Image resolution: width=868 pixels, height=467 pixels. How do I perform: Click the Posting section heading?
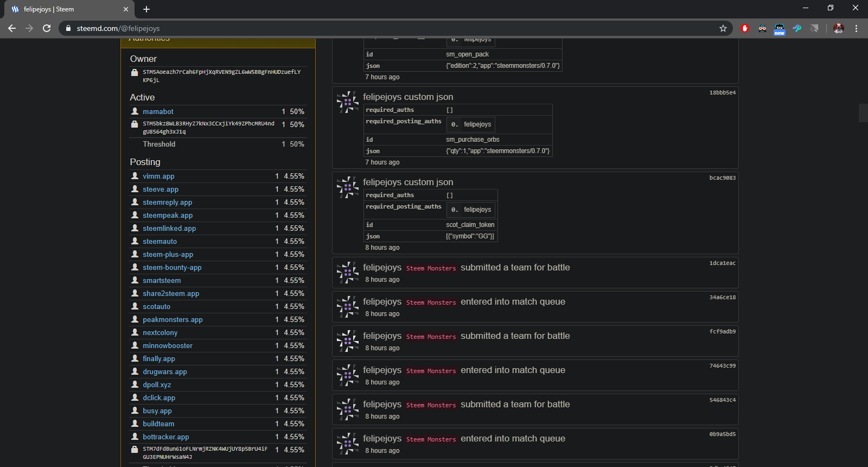pos(145,162)
